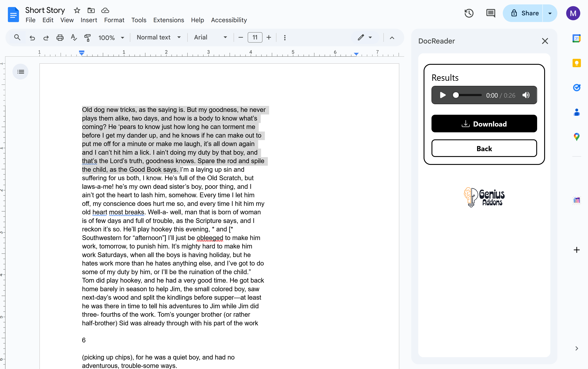The image size is (588, 369).
Task: Open editing mode pencil dropdown
Action: click(365, 37)
